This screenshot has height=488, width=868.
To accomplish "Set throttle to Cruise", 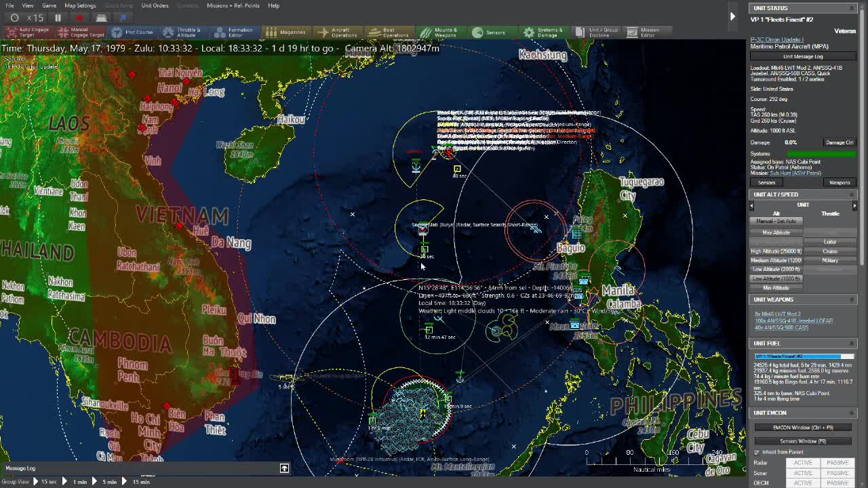I will 830,251.
